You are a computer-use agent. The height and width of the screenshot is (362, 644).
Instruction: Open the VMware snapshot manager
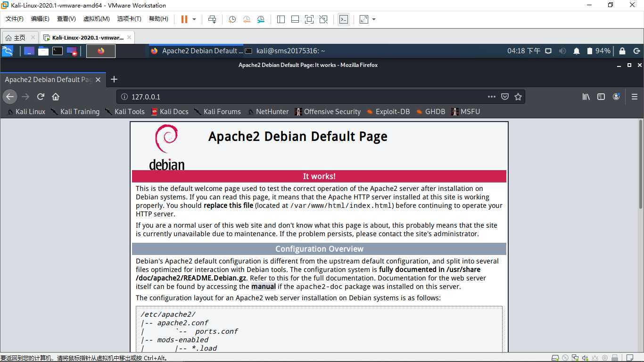[261, 19]
